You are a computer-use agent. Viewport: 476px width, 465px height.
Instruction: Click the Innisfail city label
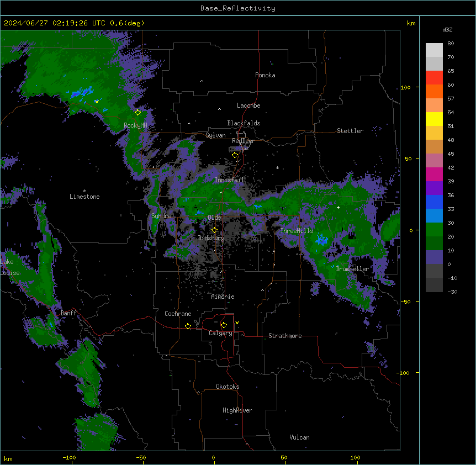[x=229, y=180]
